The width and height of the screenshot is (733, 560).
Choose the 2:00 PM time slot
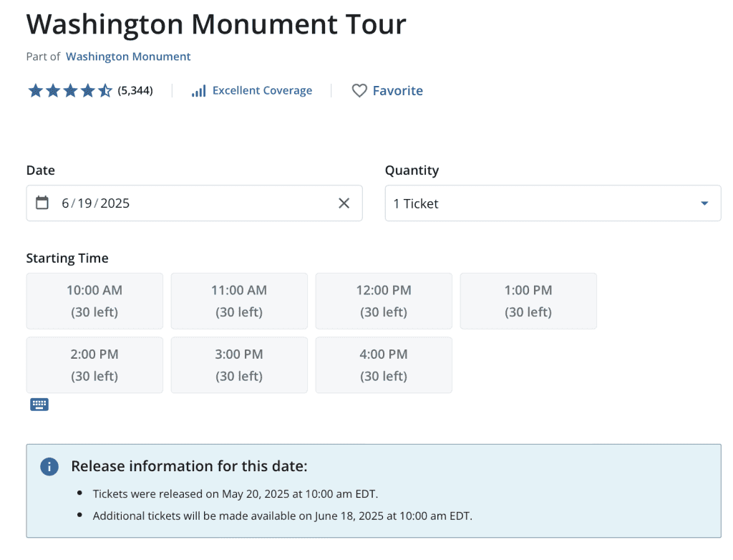pyautogui.click(x=94, y=365)
